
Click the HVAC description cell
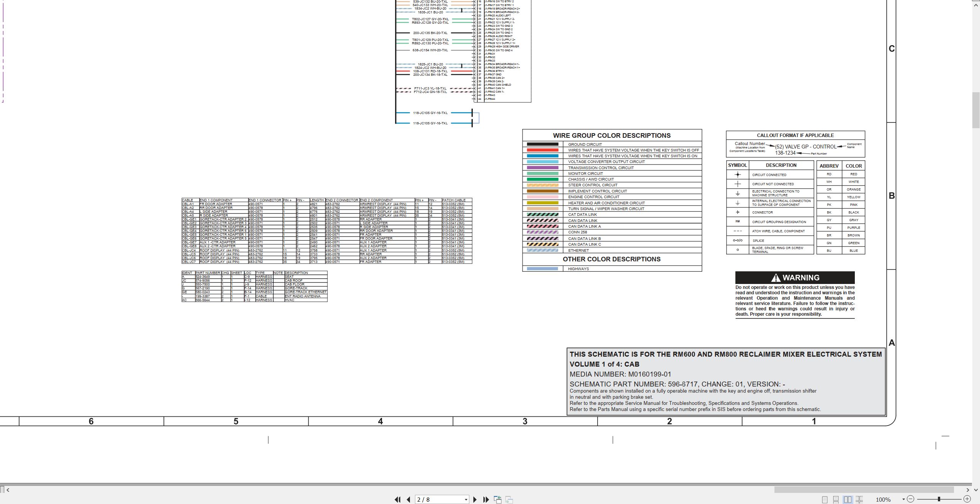point(306,300)
